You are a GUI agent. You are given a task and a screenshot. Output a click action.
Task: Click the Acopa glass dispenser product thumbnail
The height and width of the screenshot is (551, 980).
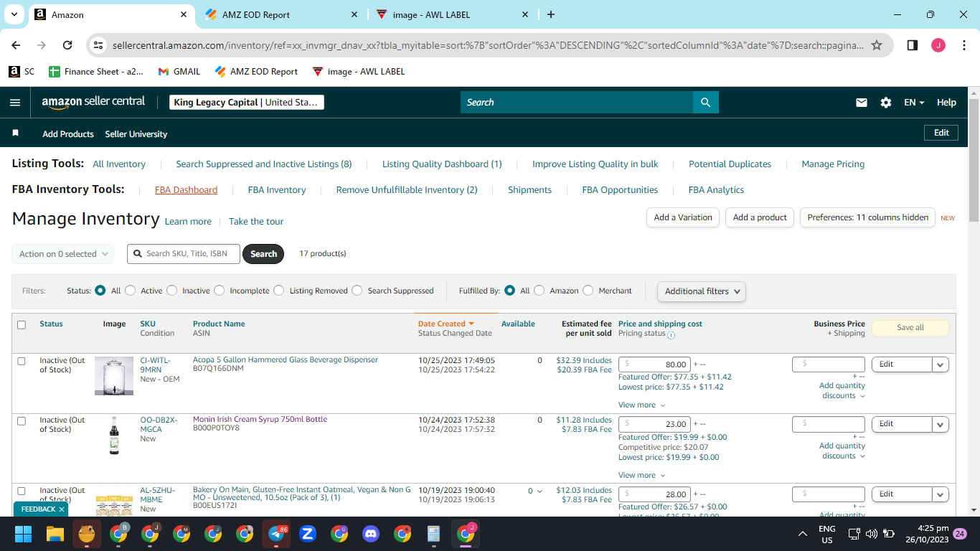point(114,376)
